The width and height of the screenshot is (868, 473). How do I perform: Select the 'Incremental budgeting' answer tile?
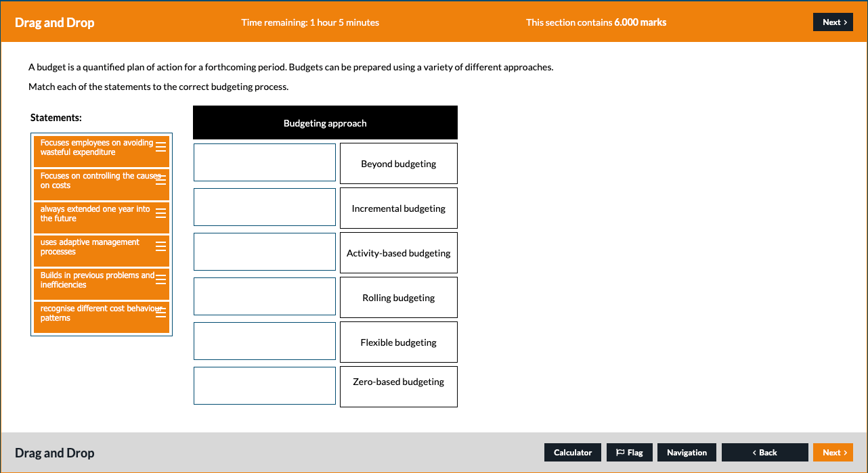(x=398, y=208)
